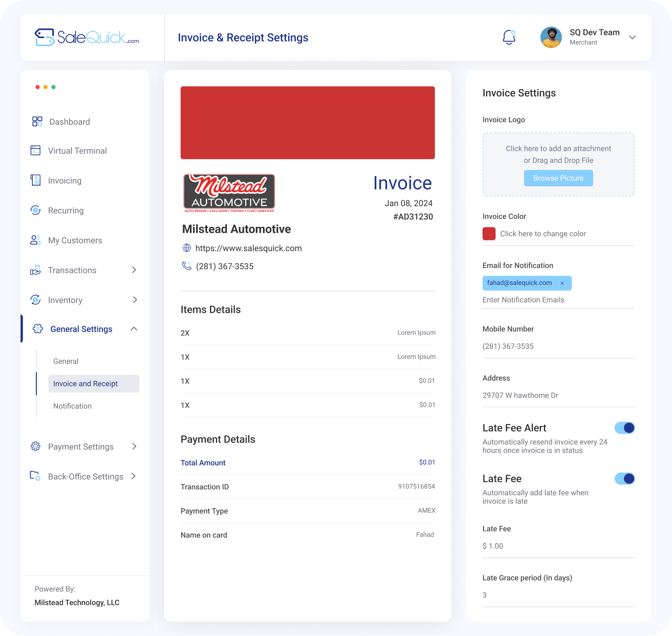
Task: Expand the Inventory submenu chevron
Action: pyautogui.click(x=135, y=300)
